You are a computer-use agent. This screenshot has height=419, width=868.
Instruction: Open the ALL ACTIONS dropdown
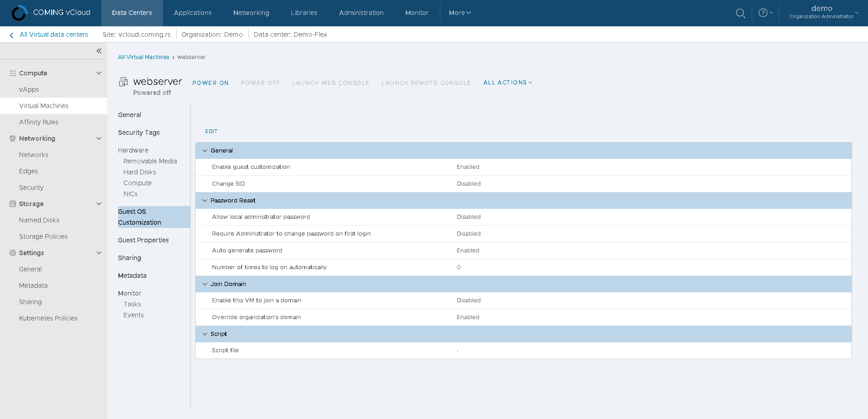tap(508, 83)
